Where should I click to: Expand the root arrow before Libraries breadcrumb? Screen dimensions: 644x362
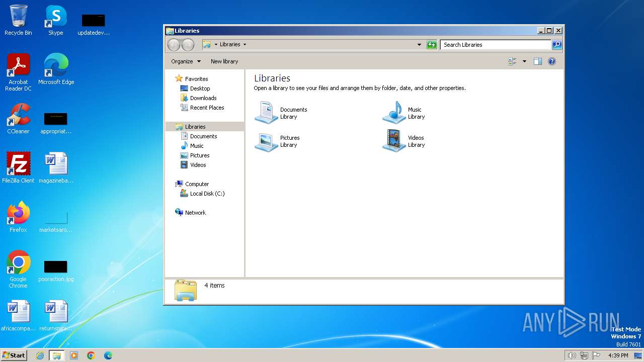[x=216, y=44]
